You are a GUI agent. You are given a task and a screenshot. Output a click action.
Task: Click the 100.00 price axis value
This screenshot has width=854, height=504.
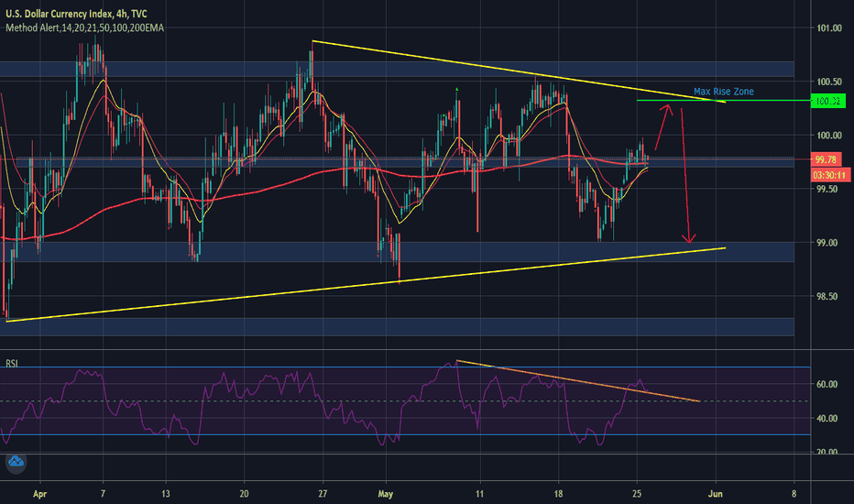(829, 135)
